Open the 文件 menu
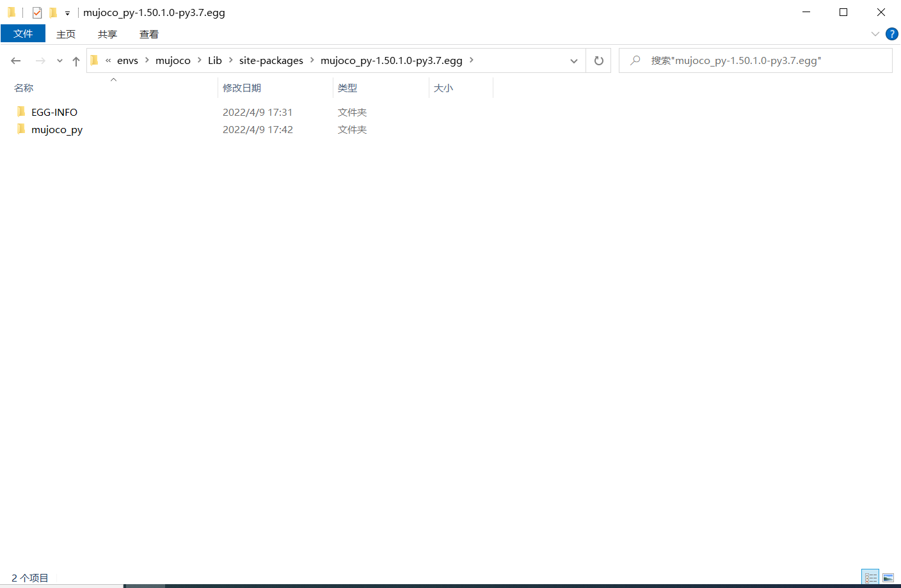This screenshot has width=901, height=588. 23,34
